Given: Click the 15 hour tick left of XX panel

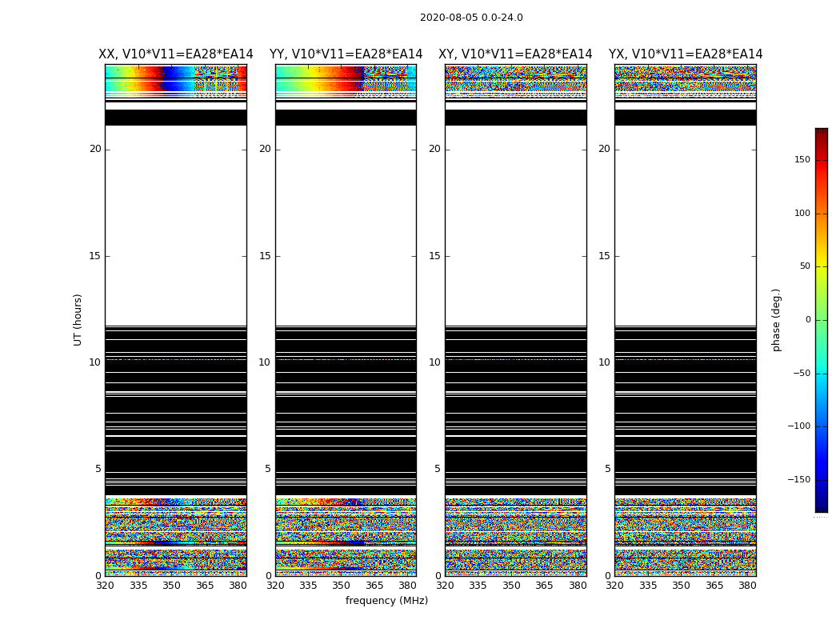Looking at the screenshot, I should [x=95, y=256].
